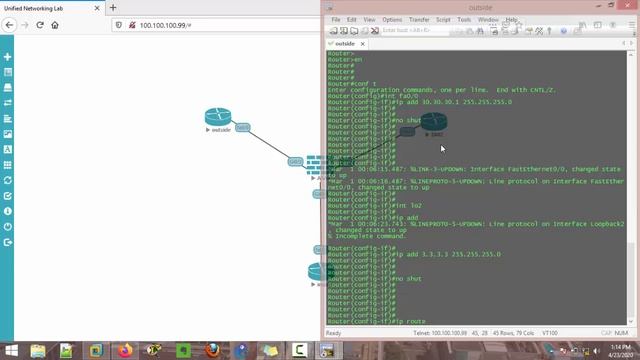The width and height of the screenshot is (640, 360).
Task: Open the Script menu in SecureCRT
Action: (443, 20)
